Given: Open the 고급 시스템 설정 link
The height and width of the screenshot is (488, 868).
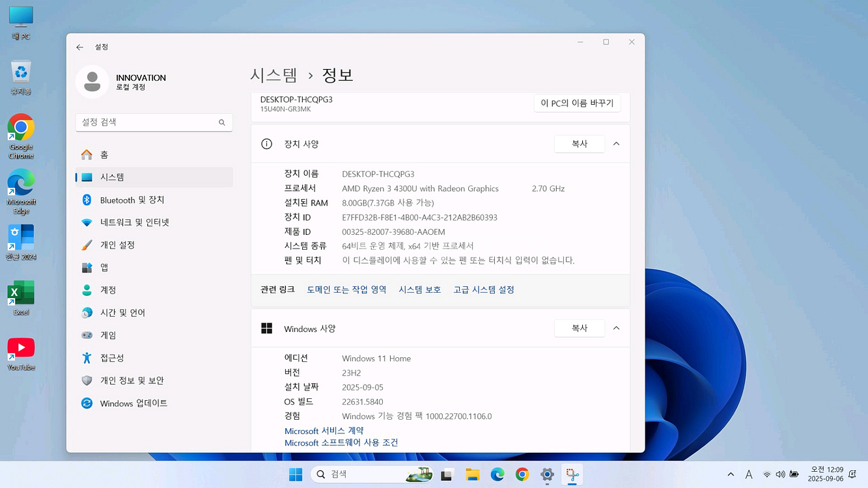Looking at the screenshot, I should (483, 290).
